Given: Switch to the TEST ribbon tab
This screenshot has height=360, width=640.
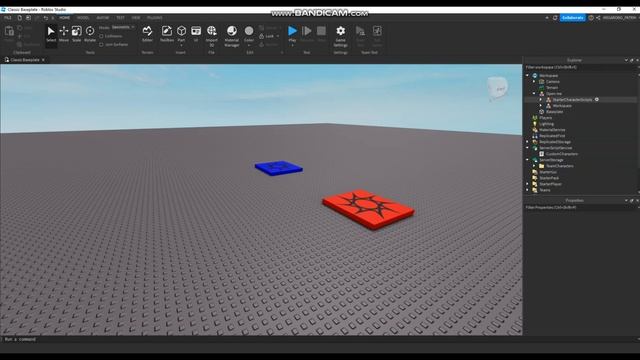Looking at the screenshot, I should [x=120, y=18].
